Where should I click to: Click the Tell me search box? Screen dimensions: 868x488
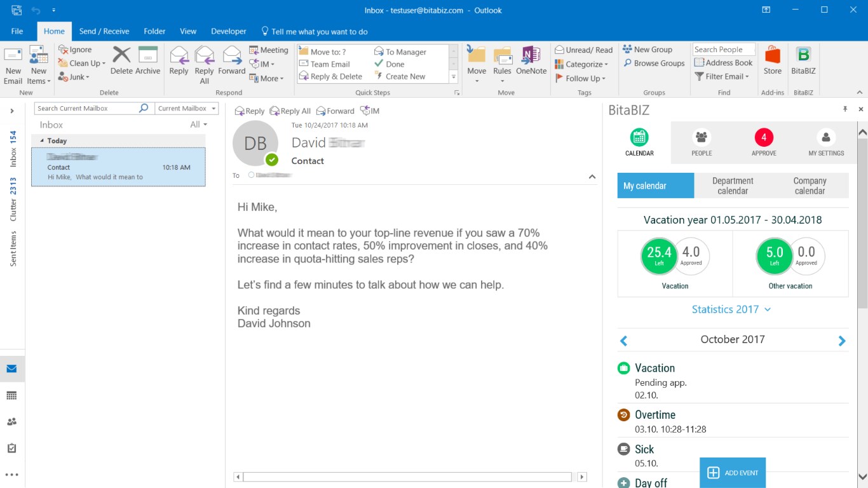315,31
